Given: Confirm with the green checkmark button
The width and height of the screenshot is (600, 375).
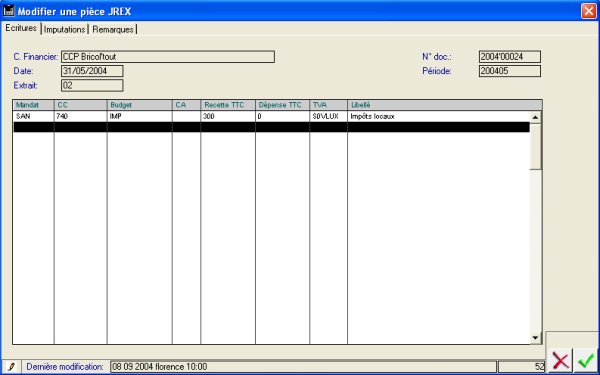Looking at the screenshot, I should click(x=585, y=360).
